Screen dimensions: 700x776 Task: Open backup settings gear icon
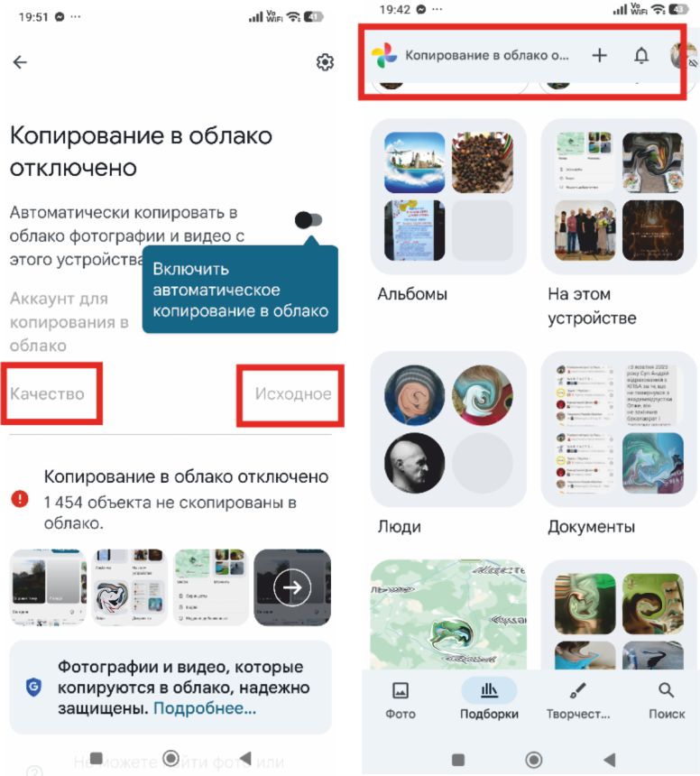click(x=325, y=62)
